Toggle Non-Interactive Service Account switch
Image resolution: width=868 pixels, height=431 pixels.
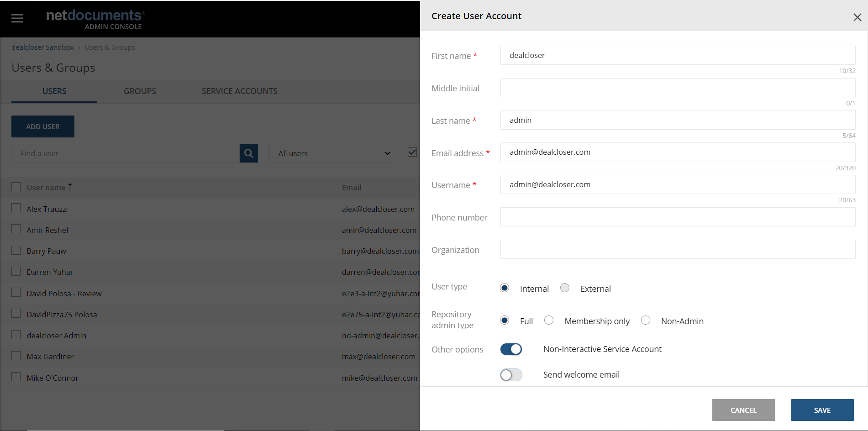pos(511,349)
